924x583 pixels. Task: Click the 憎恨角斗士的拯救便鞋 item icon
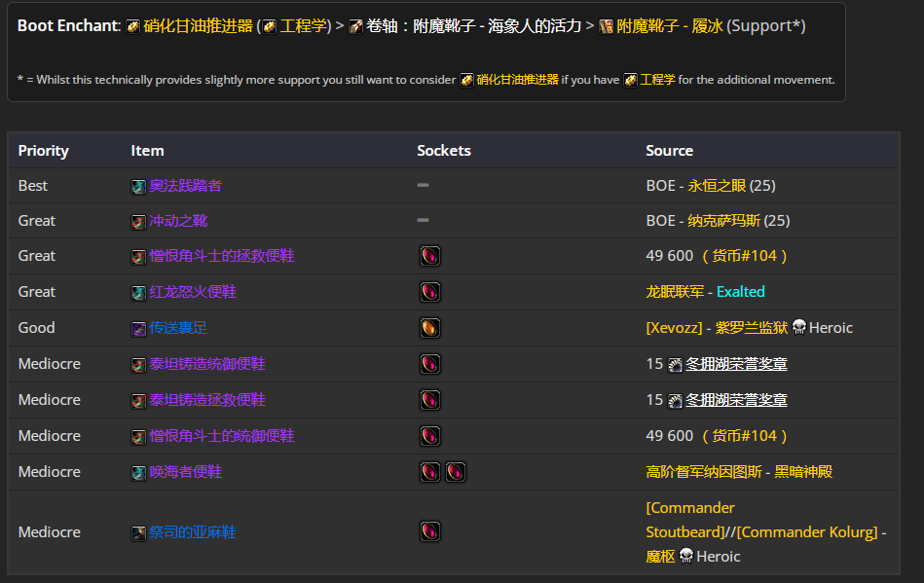[x=138, y=257]
